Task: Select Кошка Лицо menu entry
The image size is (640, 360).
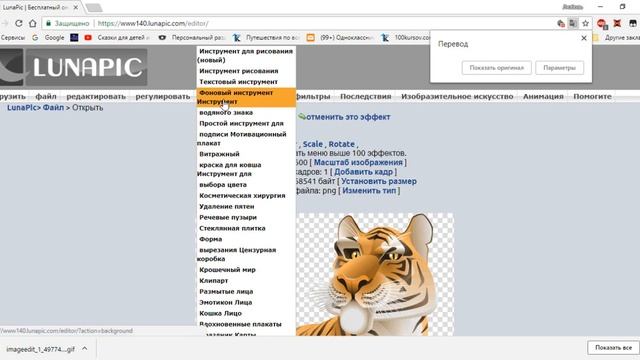Action: click(x=220, y=313)
